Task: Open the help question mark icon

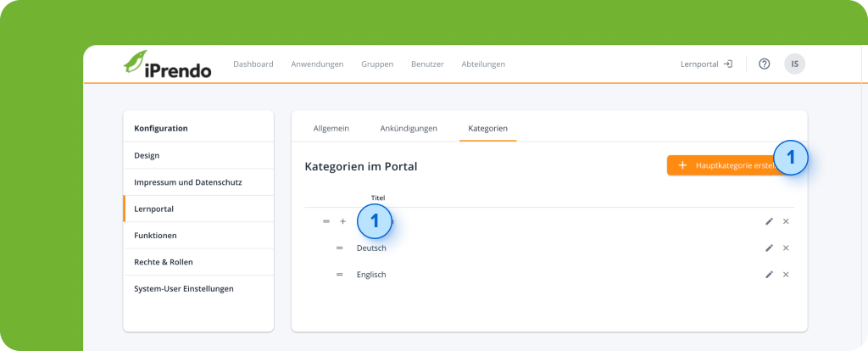Action: [764, 64]
